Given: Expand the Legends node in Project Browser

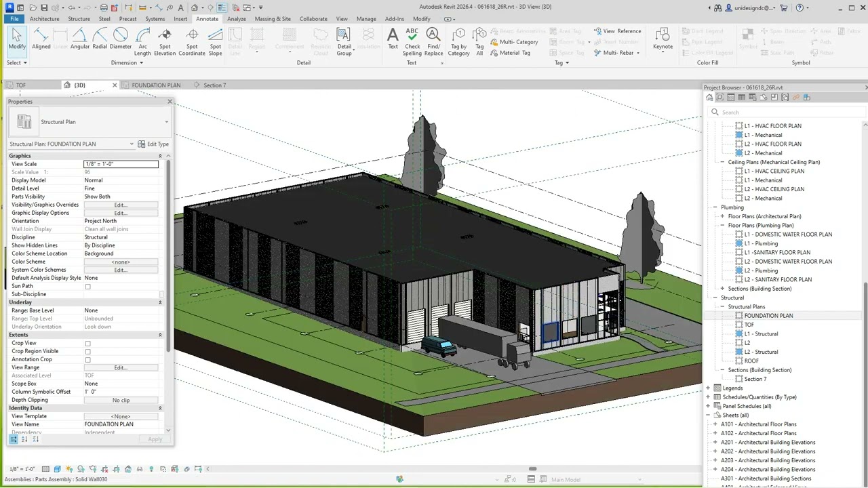Looking at the screenshot, I should tap(708, 388).
